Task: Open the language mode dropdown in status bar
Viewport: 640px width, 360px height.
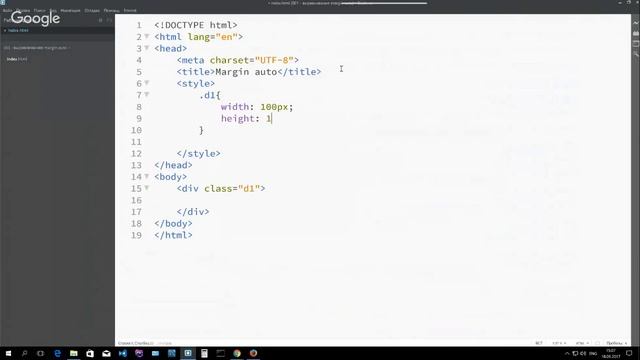Action: click(x=582, y=343)
